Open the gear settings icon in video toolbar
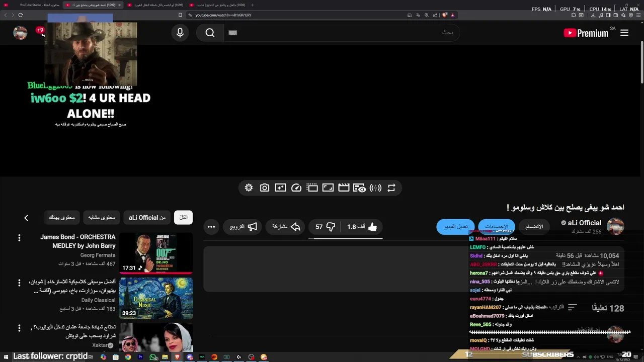The width and height of the screenshot is (644, 362). (249, 188)
